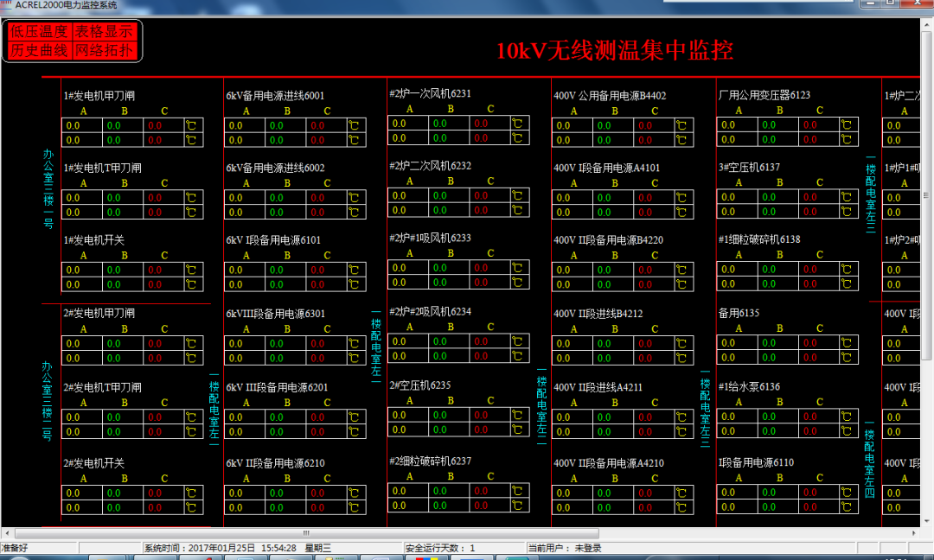Click the 10kV无线测温集中监控 header title
934x560 pixels.
(x=614, y=51)
